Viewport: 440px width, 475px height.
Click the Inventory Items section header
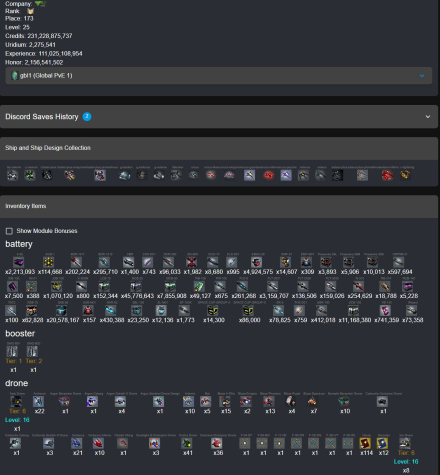click(219, 206)
